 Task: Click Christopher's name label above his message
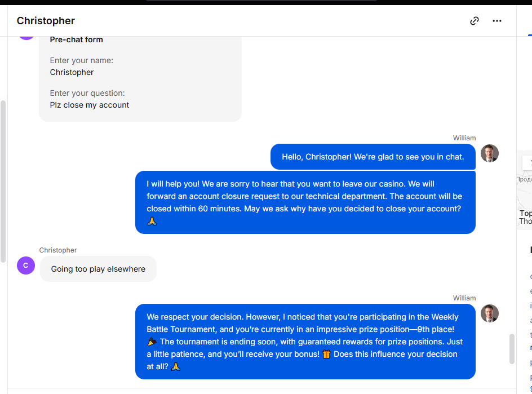(58, 250)
